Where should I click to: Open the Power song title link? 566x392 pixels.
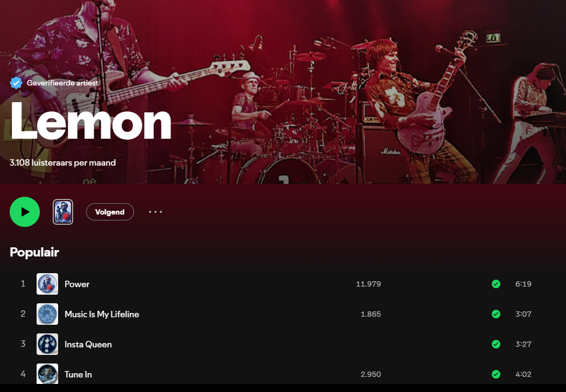coord(77,284)
